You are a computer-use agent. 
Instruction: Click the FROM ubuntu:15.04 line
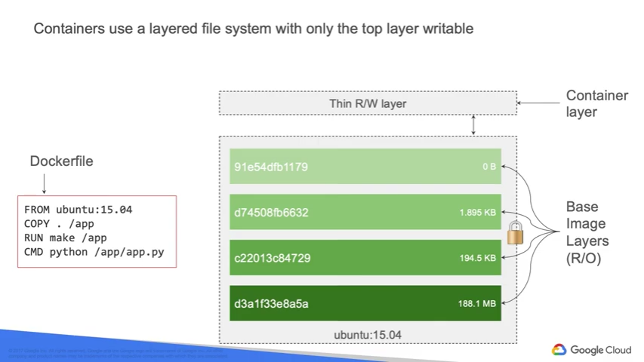[78, 210]
